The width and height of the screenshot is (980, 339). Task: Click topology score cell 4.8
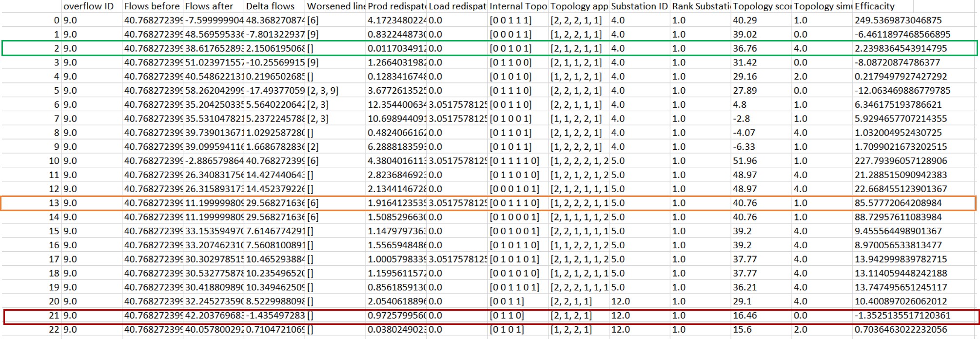740,105
